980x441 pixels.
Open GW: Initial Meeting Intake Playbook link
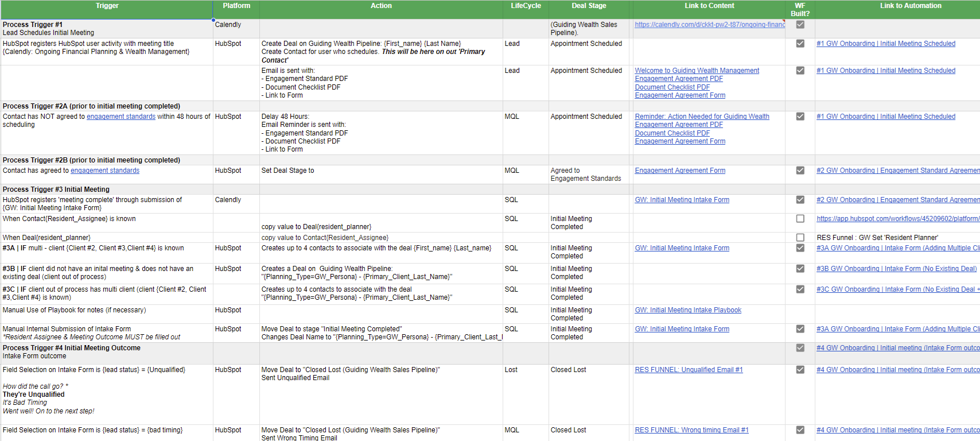click(x=688, y=310)
